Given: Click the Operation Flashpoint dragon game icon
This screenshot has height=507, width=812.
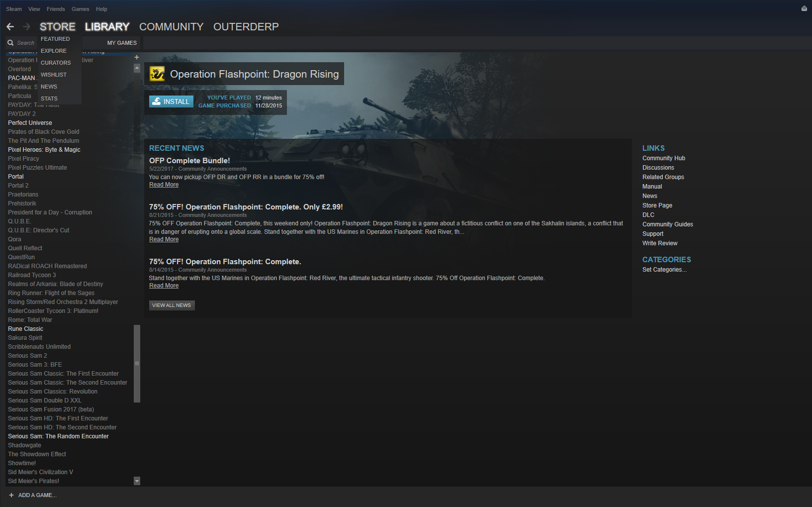Looking at the screenshot, I should (x=157, y=74).
